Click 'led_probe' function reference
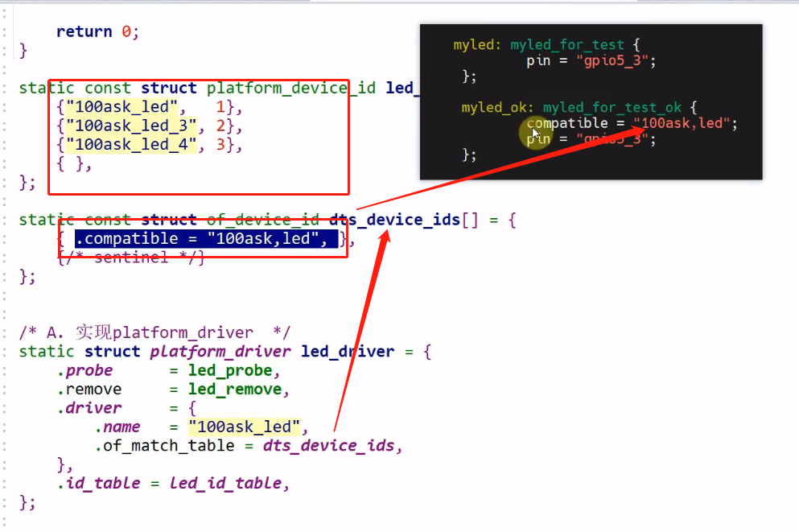 pos(230,370)
